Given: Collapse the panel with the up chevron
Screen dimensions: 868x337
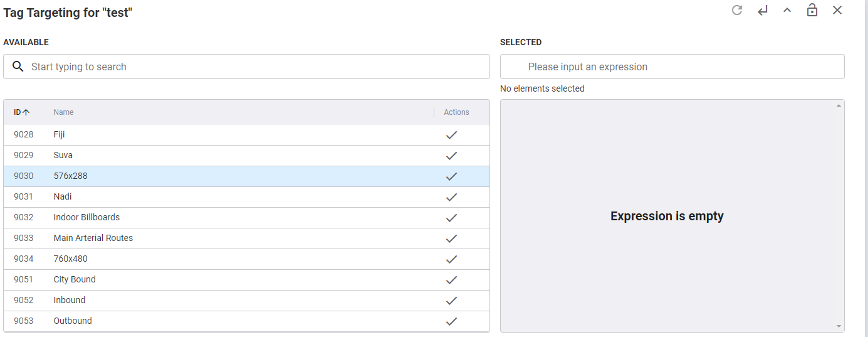Looking at the screenshot, I should [x=787, y=10].
